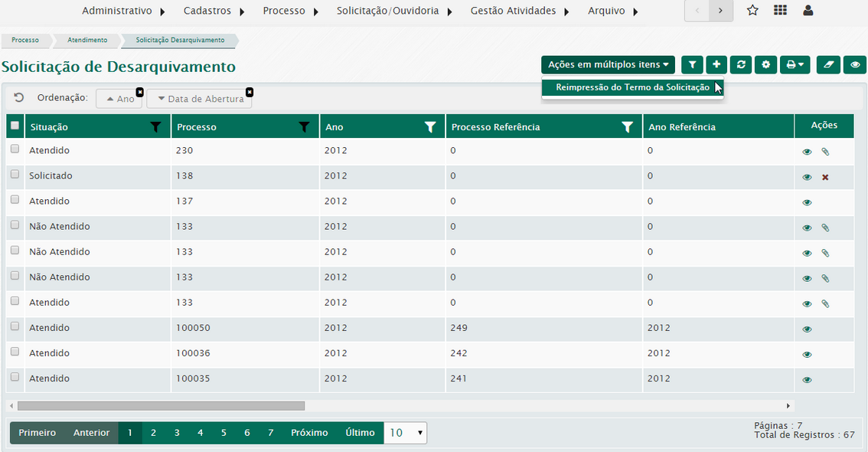
Task: Click the green filter toolbar button
Action: pyautogui.click(x=692, y=65)
